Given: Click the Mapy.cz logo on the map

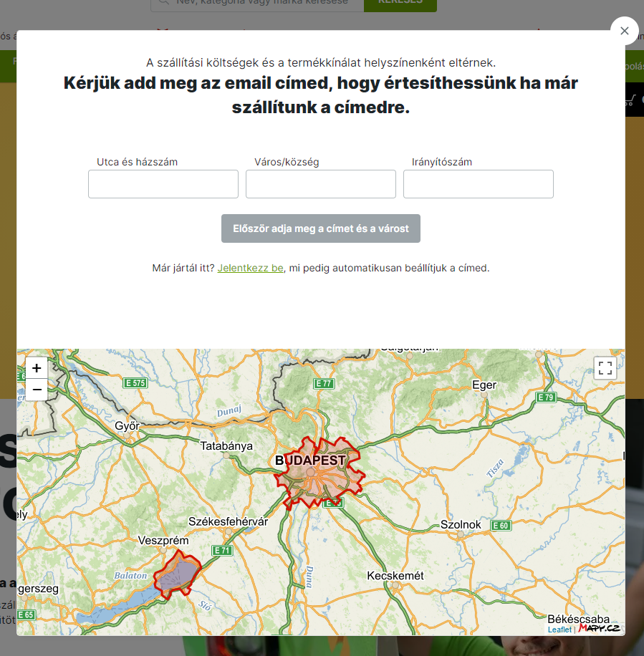Looking at the screenshot, I should [x=599, y=628].
